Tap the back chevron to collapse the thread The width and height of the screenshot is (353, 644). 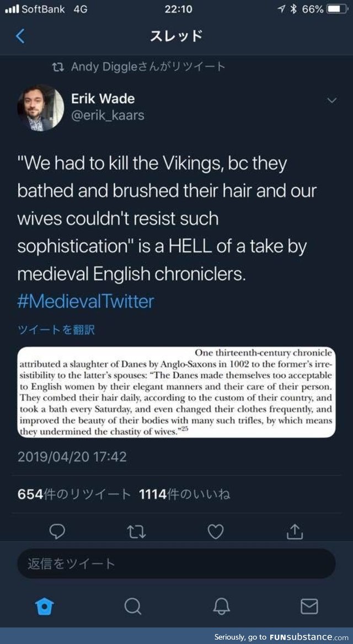coord(20,35)
